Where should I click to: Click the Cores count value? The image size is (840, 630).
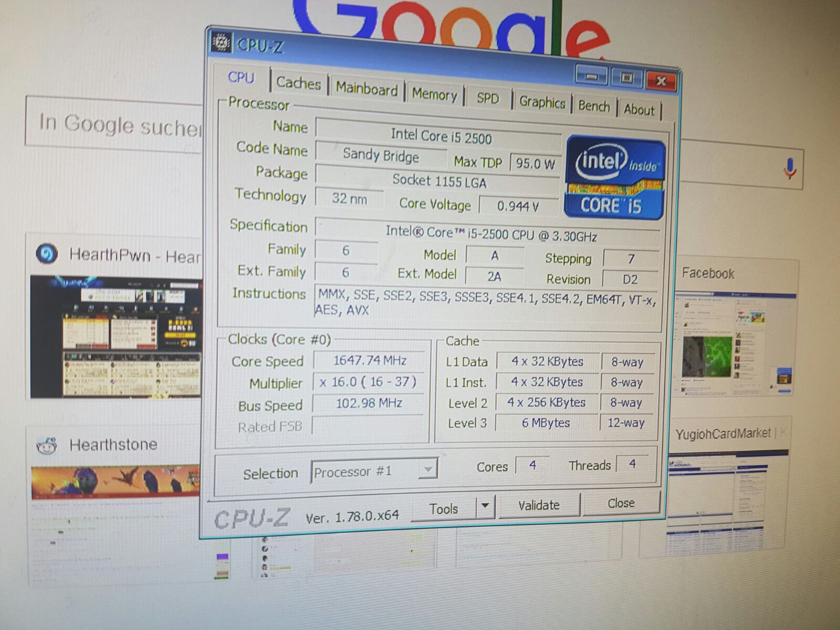click(x=532, y=465)
